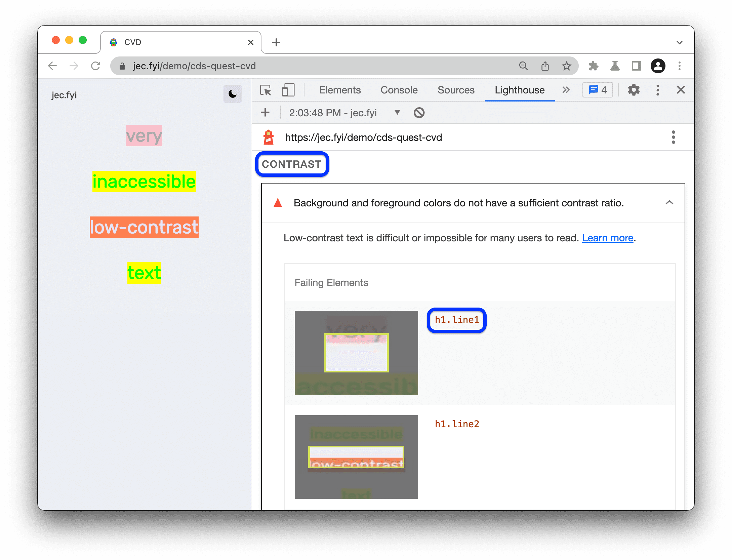Click the inspect element cursor icon
This screenshot has height=560, width=732.
coord(267,90)
